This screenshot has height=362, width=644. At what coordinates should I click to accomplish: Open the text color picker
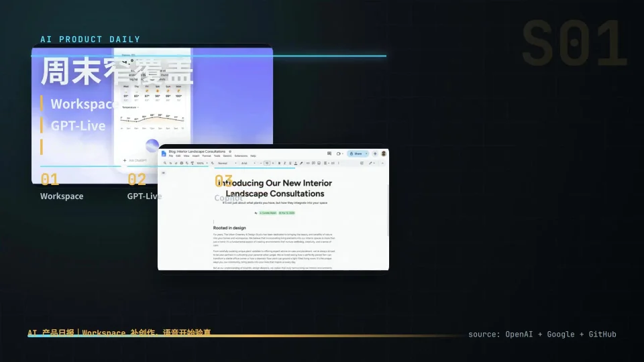[x=296, y=164]
